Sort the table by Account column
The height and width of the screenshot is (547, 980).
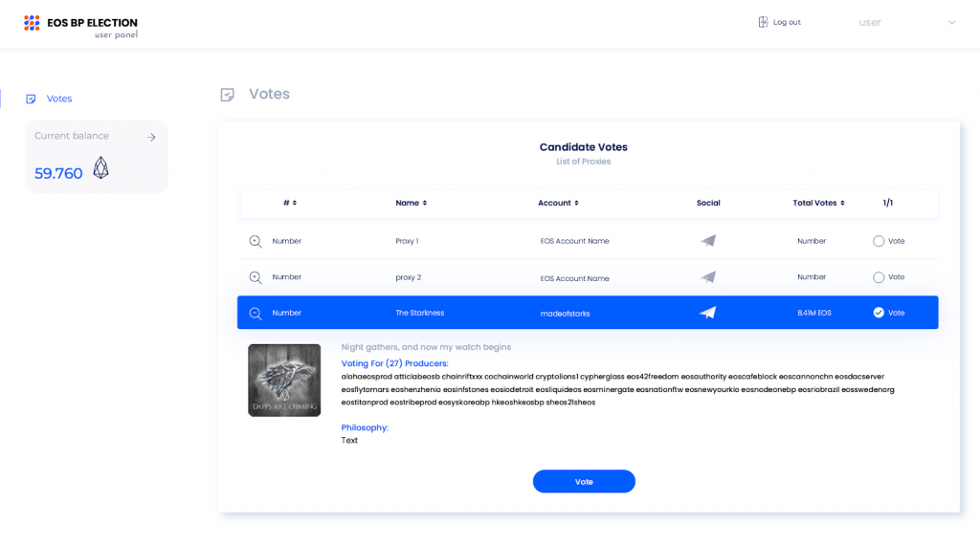(x=558, y=203)
